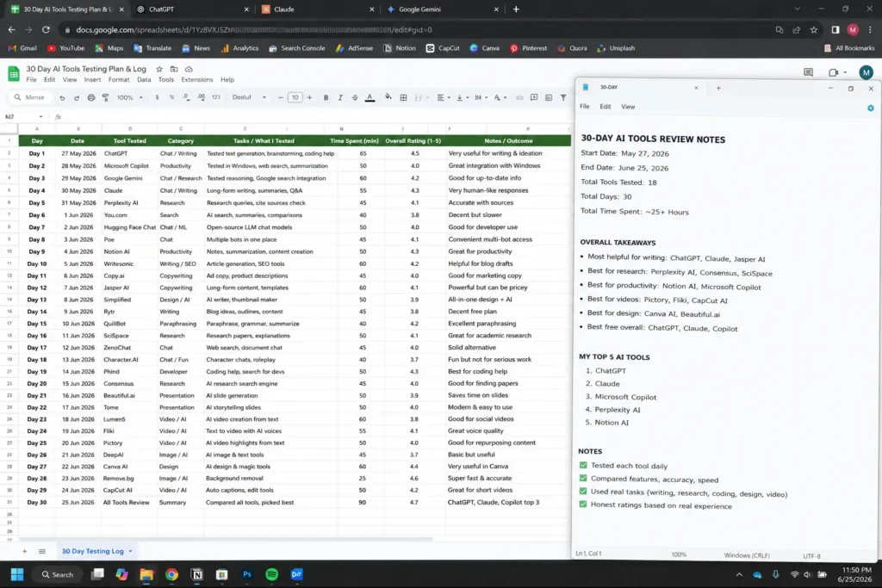Open the Format menu in Sheets
The image size is (882, 588).
tap(119, 80)
